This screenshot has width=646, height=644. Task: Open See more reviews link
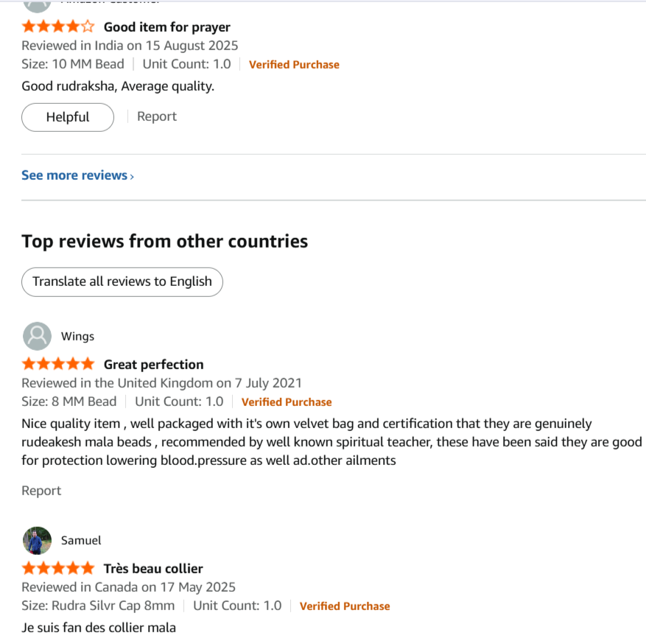74,175
